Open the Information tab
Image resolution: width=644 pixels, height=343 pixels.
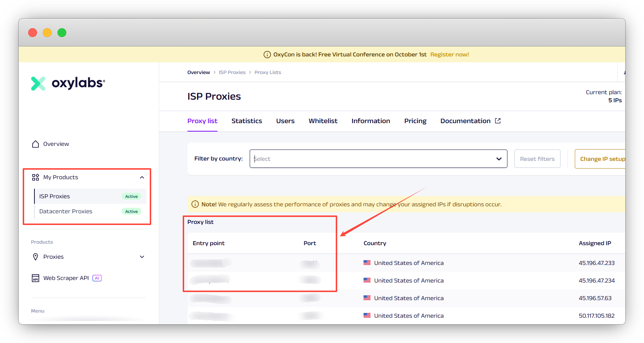(x=371, y=121)
